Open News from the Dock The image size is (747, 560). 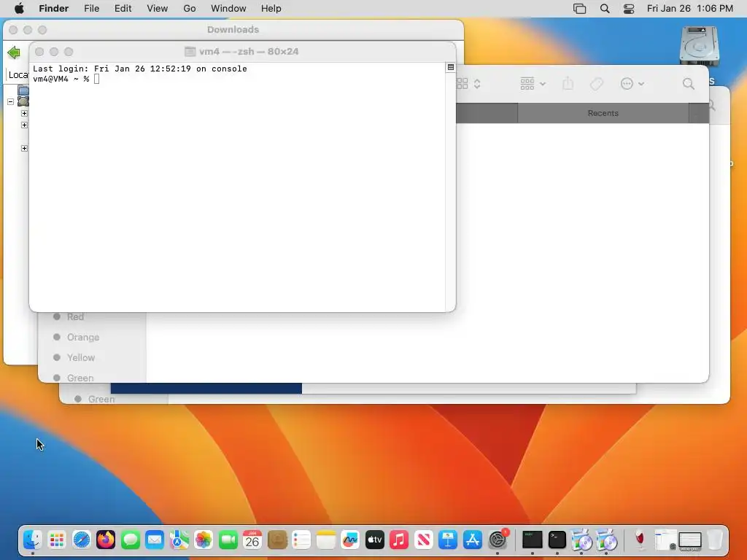[x=424, y=540]
